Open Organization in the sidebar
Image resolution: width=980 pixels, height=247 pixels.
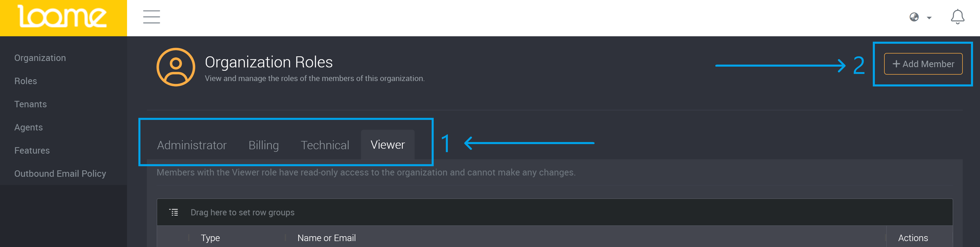coord(40,58)
